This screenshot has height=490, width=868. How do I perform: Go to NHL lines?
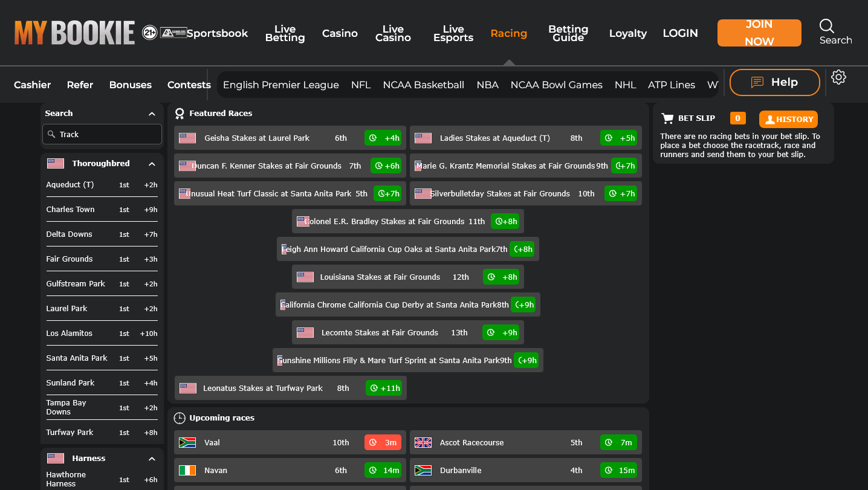[626, 85]
